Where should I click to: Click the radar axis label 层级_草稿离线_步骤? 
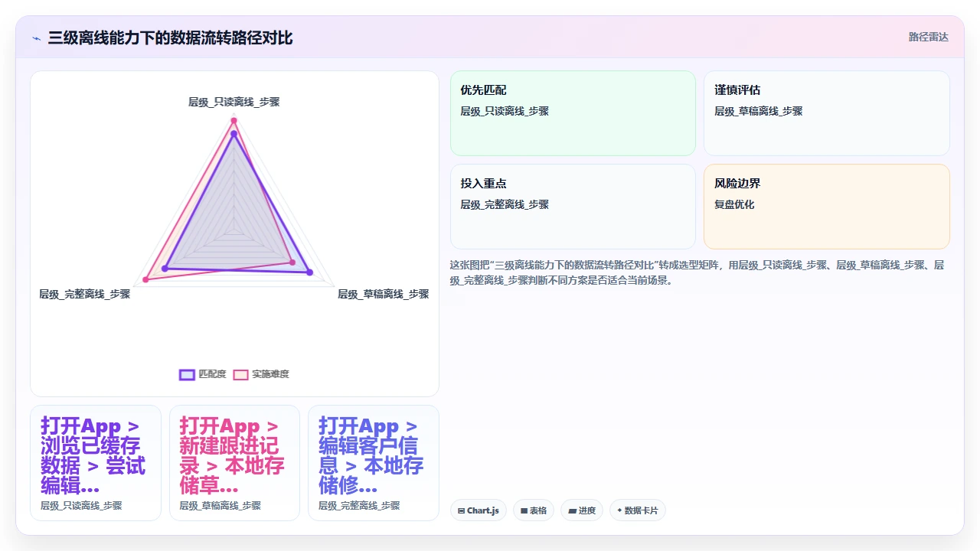(x=383, y=294)
